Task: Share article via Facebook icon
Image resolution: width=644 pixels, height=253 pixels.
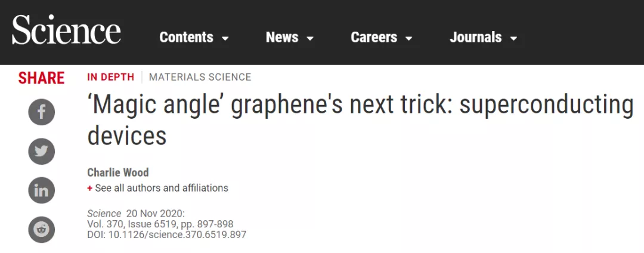Action: pos(42,112)
